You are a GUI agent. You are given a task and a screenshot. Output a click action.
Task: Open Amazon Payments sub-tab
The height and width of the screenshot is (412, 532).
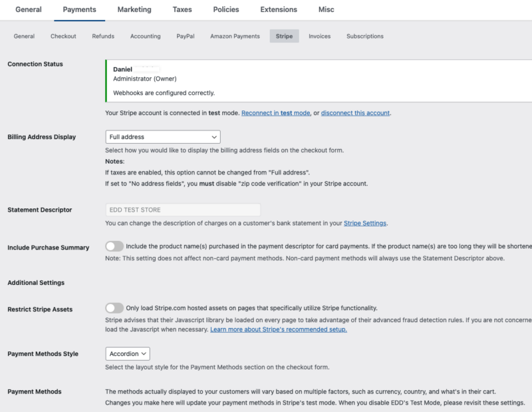(x=235, y=36)
